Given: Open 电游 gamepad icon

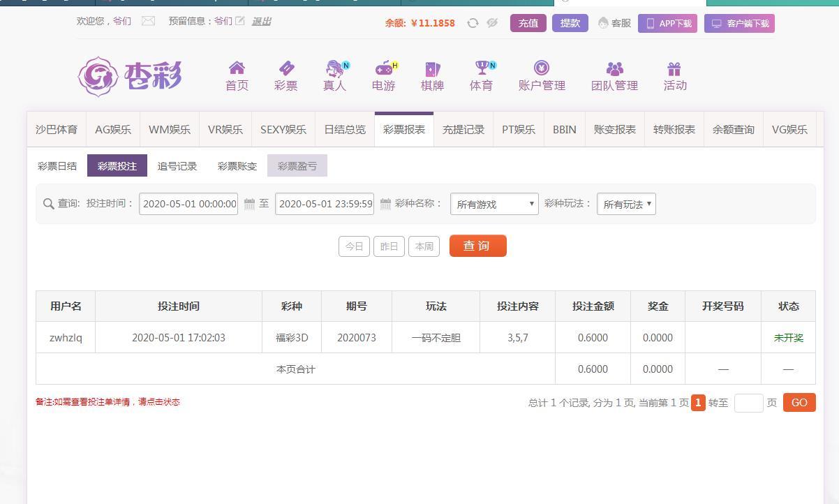Looking at the screenshot, I should coord(385,68).
